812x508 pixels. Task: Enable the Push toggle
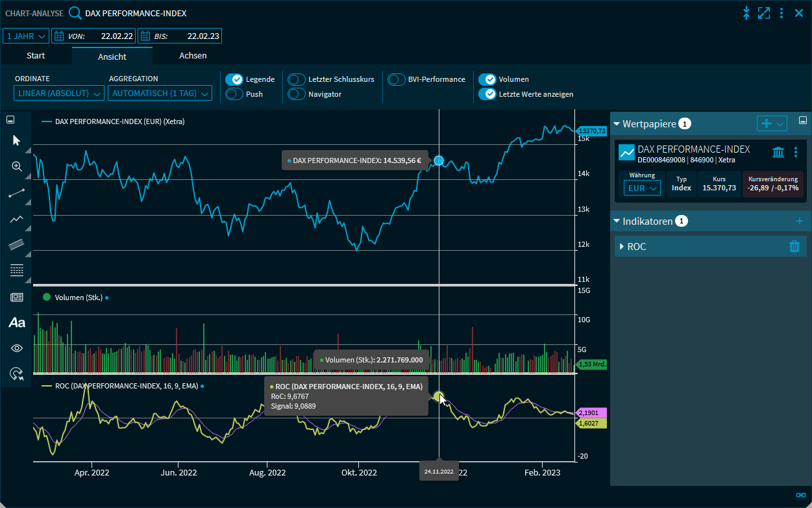point(234,94)
